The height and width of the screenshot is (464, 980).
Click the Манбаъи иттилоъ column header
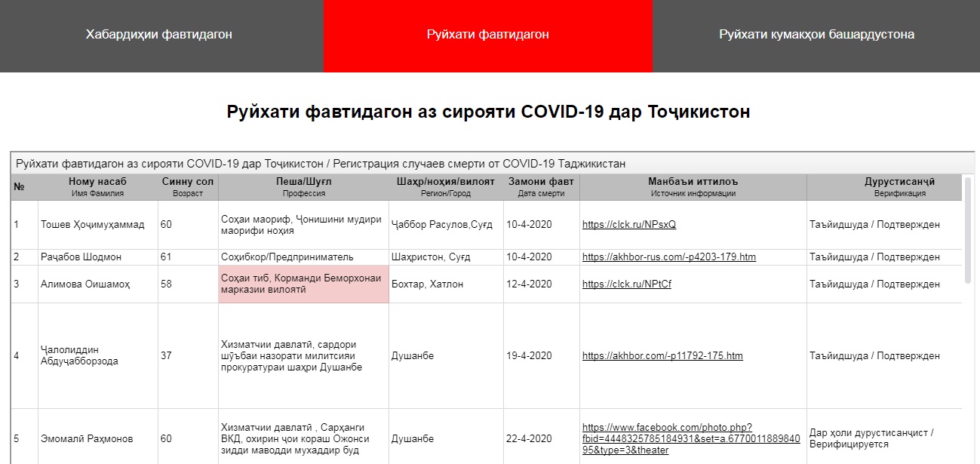click(693, 186)
